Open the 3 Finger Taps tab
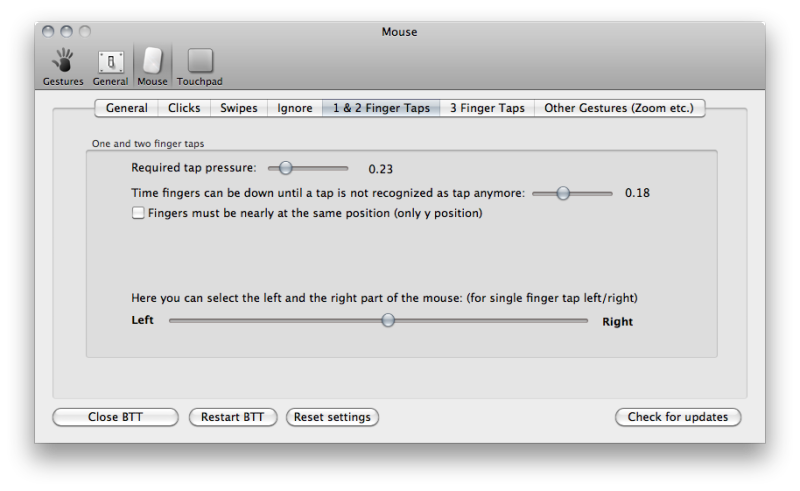 (x=487, y=108)
